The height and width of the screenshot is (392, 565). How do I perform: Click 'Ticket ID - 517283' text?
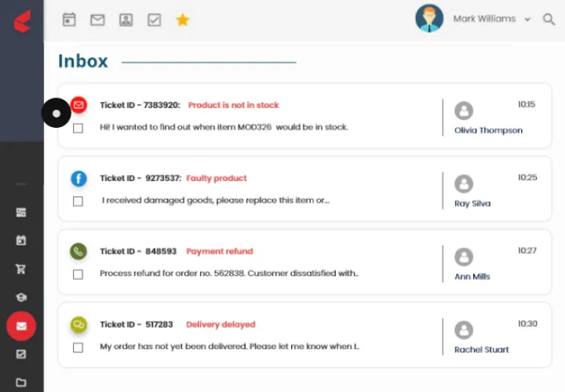[x=137, y=325]
